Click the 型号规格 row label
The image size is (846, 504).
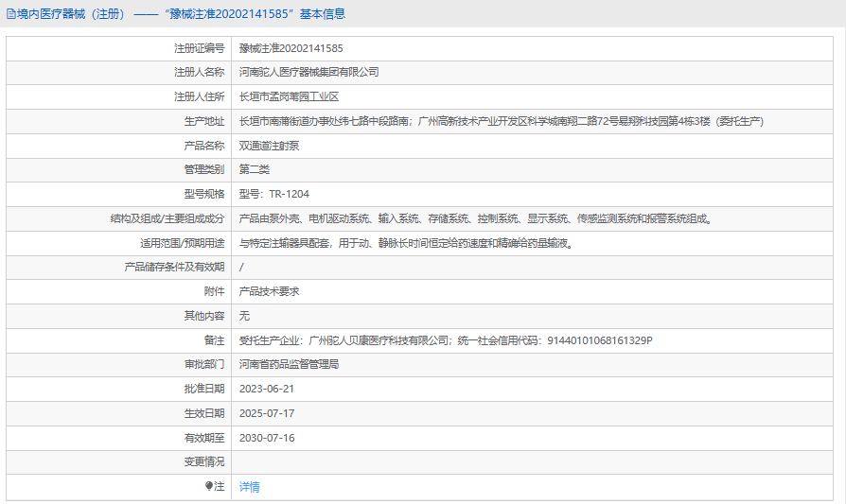coord(204,194)
